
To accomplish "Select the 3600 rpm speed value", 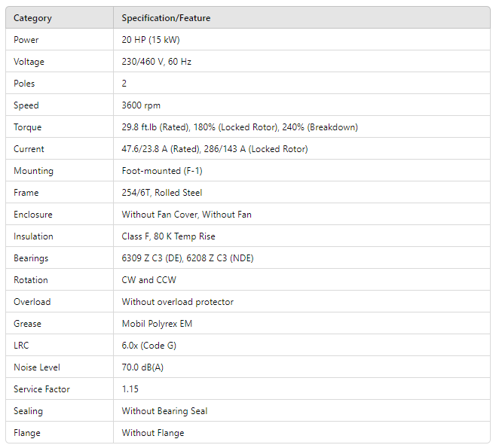I will click(141, 105).
